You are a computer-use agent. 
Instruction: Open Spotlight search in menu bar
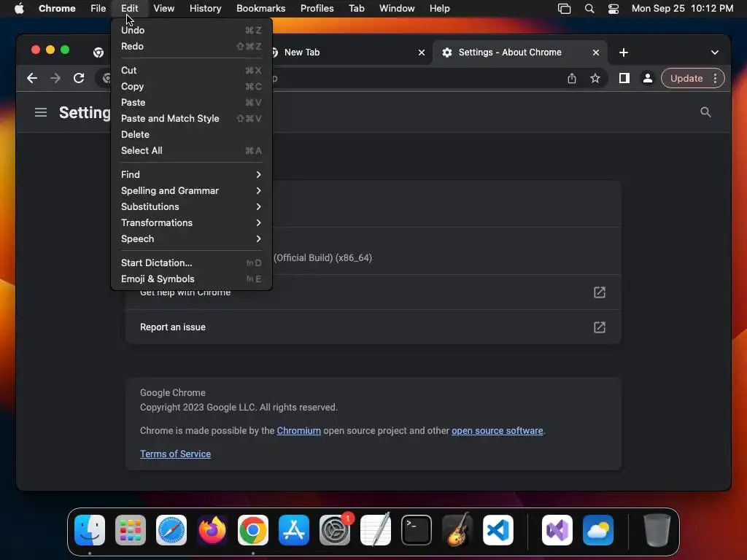[x=589, y=9]
